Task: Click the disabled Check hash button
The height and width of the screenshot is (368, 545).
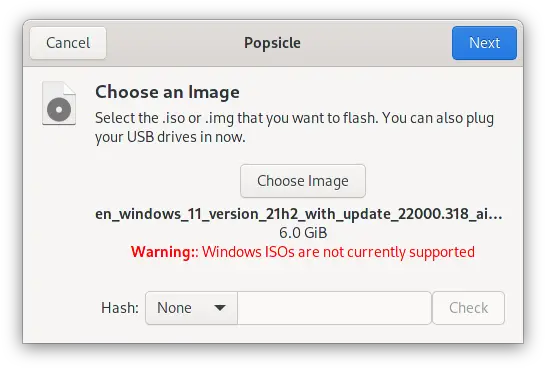Action: click(x=468, y=308)
